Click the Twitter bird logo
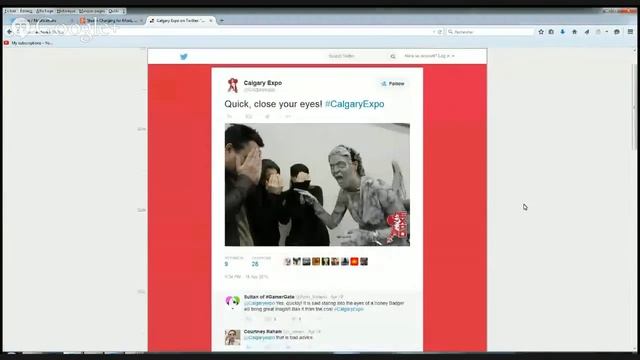 click(x=184, y=57)
